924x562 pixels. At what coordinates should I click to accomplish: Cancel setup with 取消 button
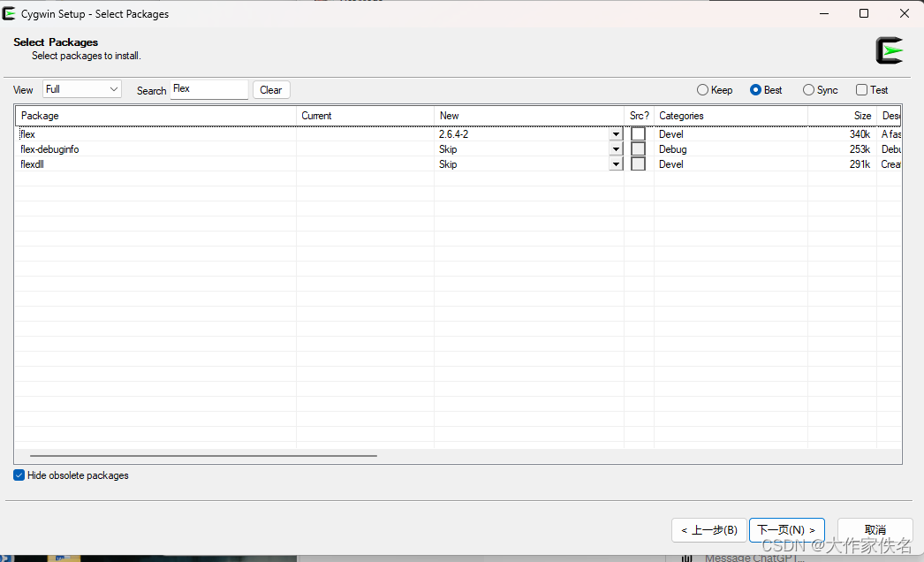[875, 530]
